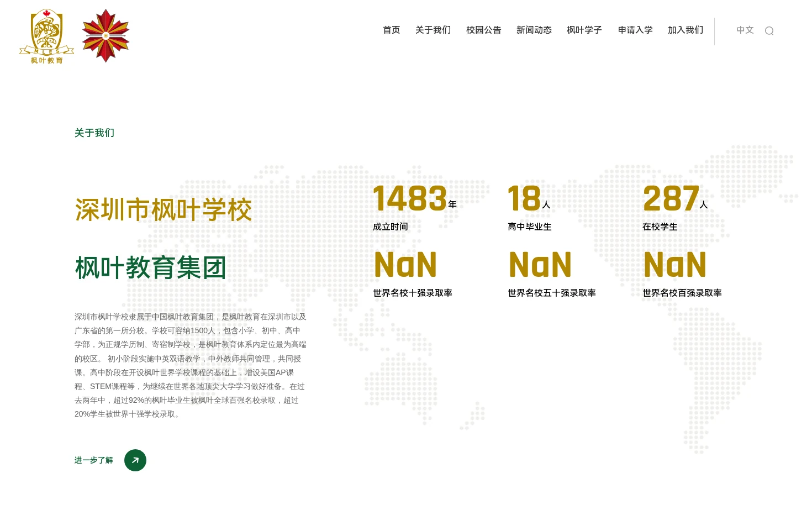Image resolution: width=812 pixels, height=510 pixels.
Task: Click the 枫叶教育集团 heading
Action: tap(151, 268)
